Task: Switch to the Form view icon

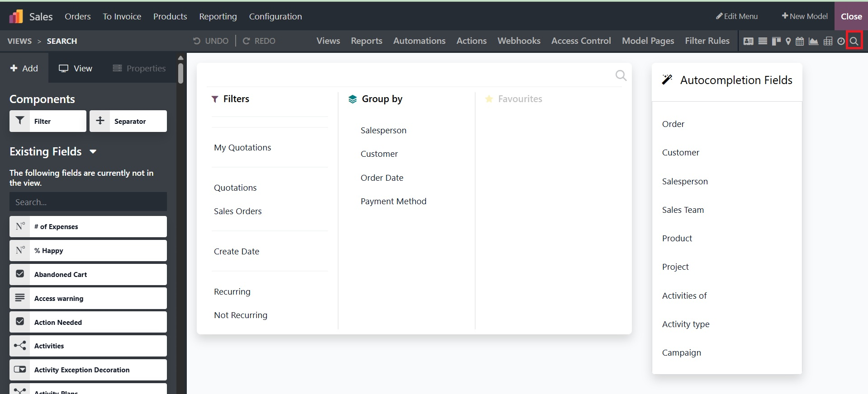Action: pyautogui.click(x=749, y=41)
